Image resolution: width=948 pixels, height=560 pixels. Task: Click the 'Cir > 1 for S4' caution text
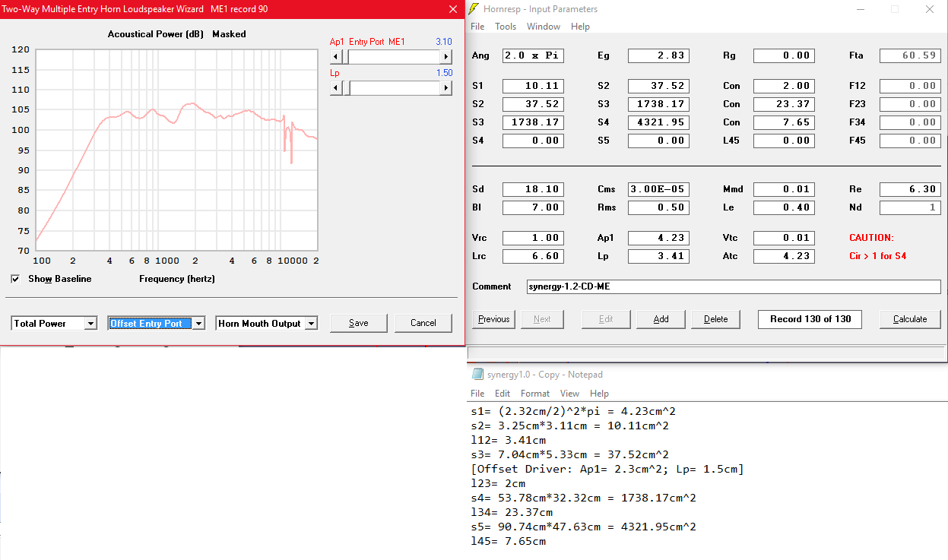tap(877, 256)
